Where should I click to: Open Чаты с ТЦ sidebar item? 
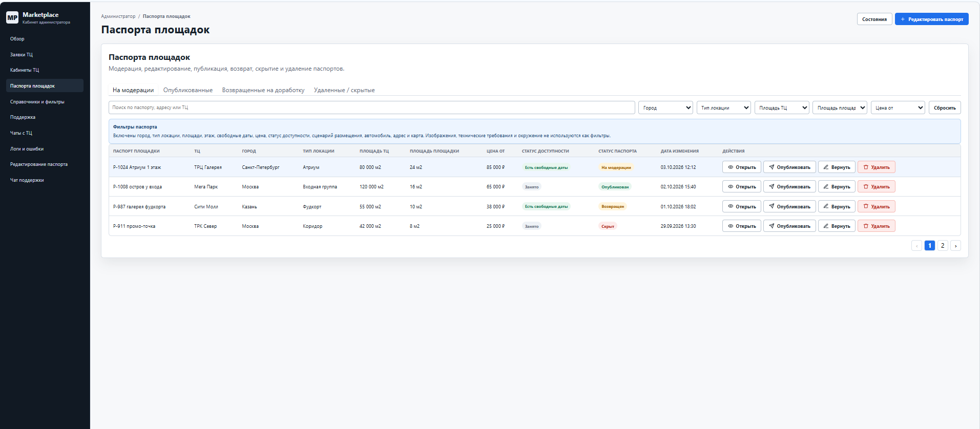pos(45,133)
